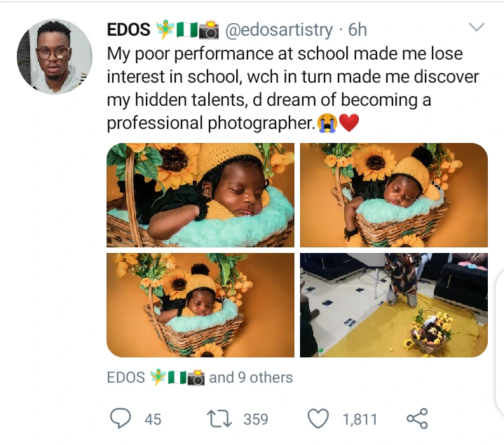Image resolution: width=504 pixels, height=445 pixels.
Task: Like the tweet with the heart icon
Action: 319,418
